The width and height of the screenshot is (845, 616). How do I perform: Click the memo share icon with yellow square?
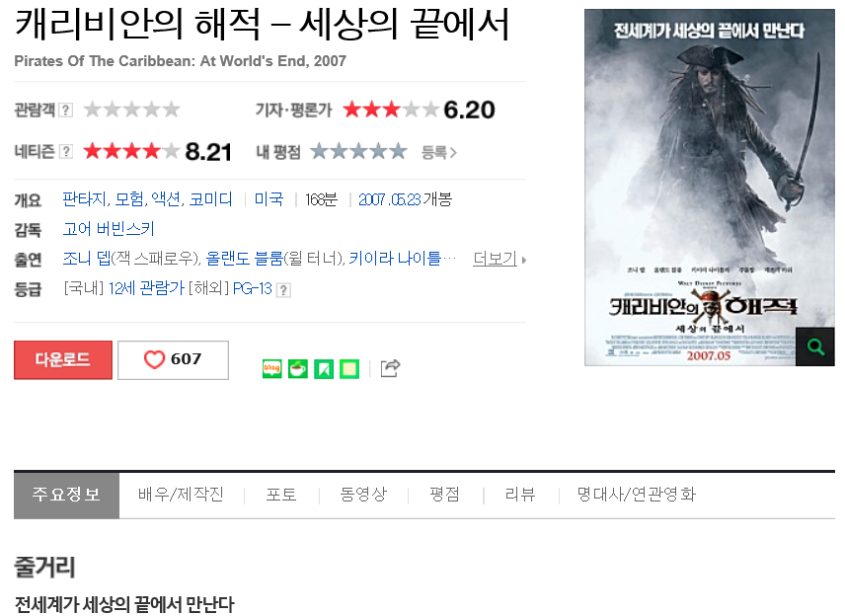pos(349,369)
